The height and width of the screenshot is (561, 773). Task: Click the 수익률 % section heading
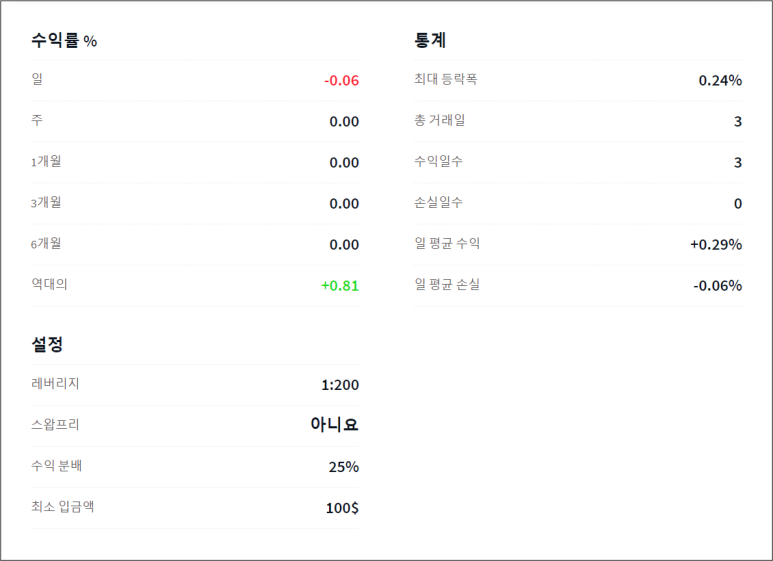click(64, 40)
